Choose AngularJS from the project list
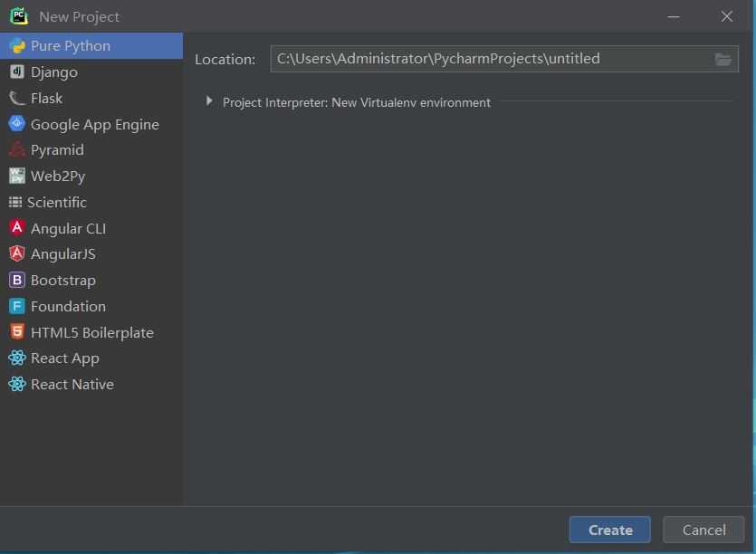This screenshot has width=756, height=554. click(63, 253)
